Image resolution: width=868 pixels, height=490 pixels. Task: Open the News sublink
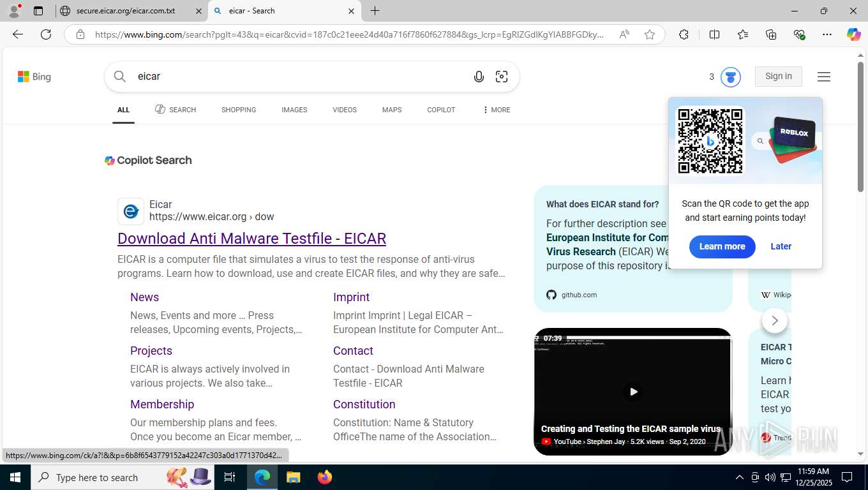144,297
